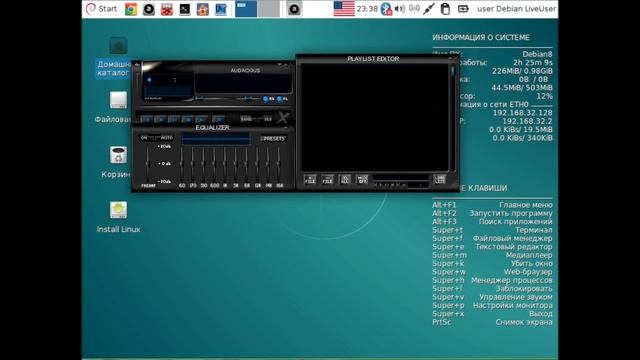Select the Install Linux desktop icon
Viewport: 640px width, 360px height.
click(x=118, y=217)
